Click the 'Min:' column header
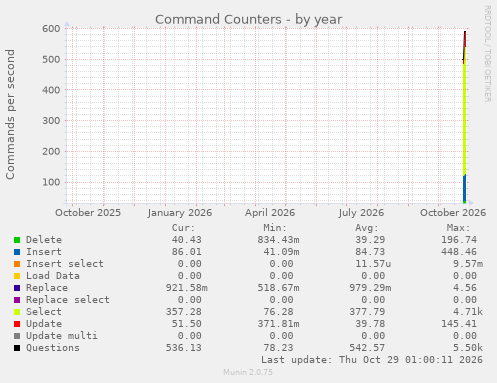The width and height of the screenshot is (497, 383). [x=275, y=228]
